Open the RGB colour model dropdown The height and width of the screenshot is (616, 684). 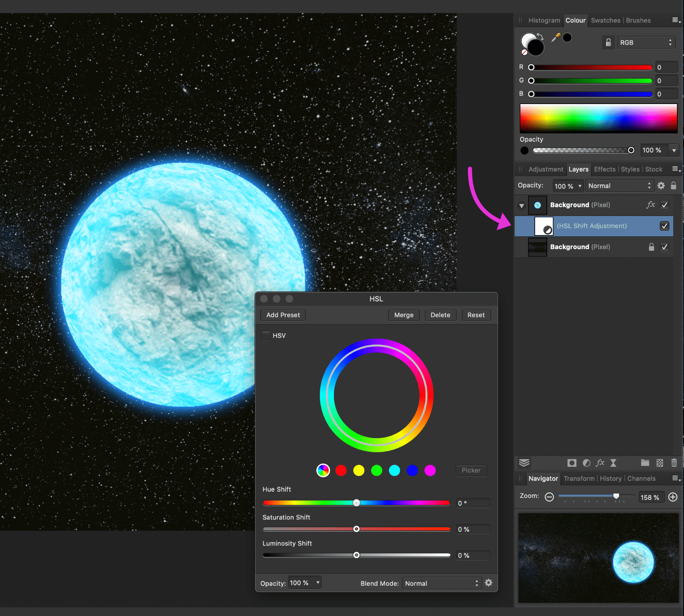point(645,43)
